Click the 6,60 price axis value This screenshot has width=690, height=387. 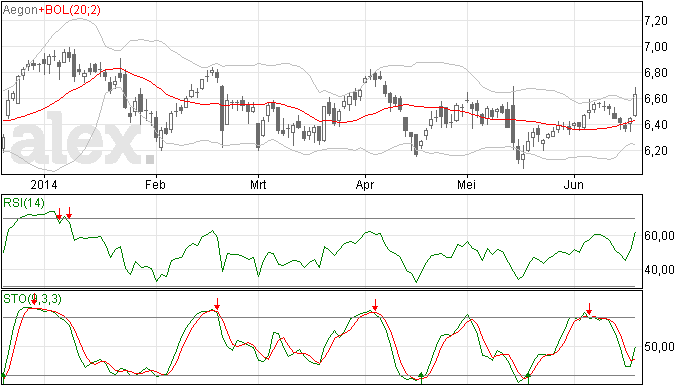pyautogui.click(x=656, y=99)
